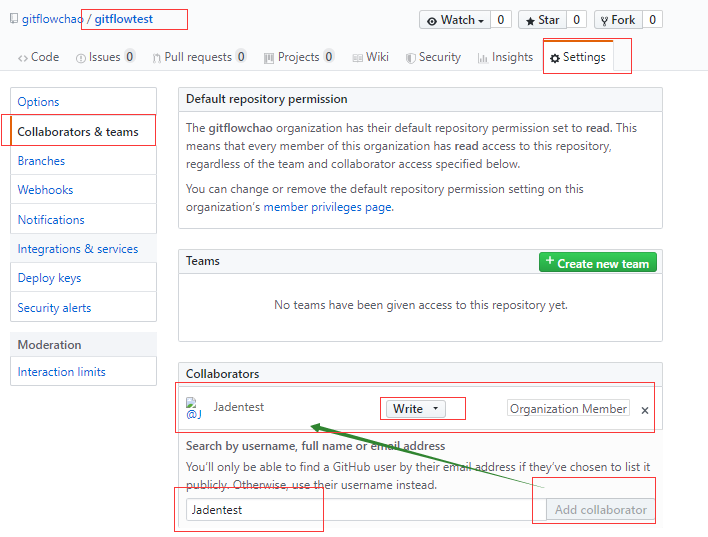The width and height of the screenshot is (708, 537).
Task: Click the Star count 0
Action: [x=577, y=20]
